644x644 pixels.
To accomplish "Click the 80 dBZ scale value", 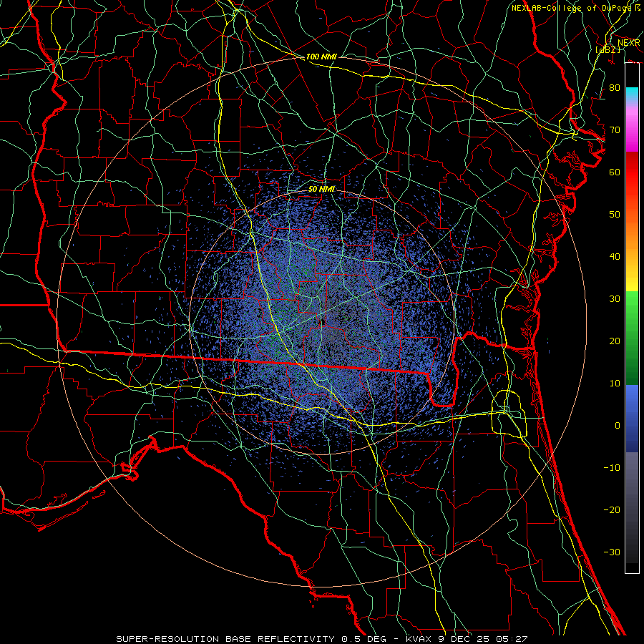I will click(615, 88).
